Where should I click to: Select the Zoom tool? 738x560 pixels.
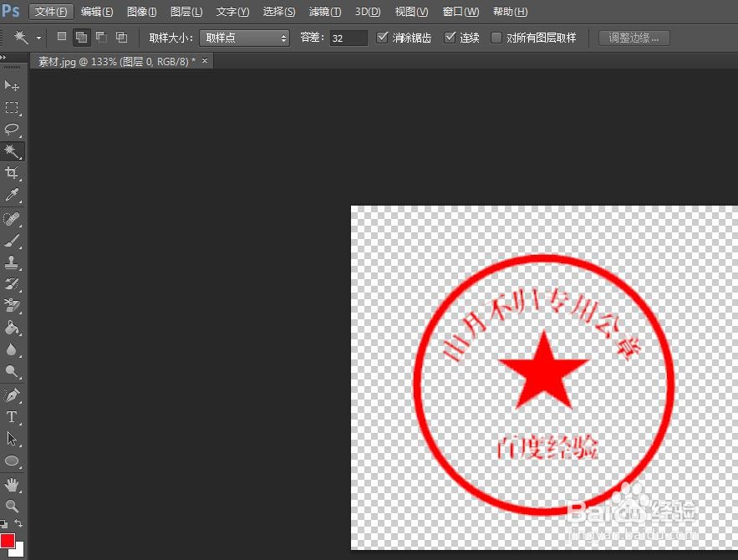pos(12,506)
